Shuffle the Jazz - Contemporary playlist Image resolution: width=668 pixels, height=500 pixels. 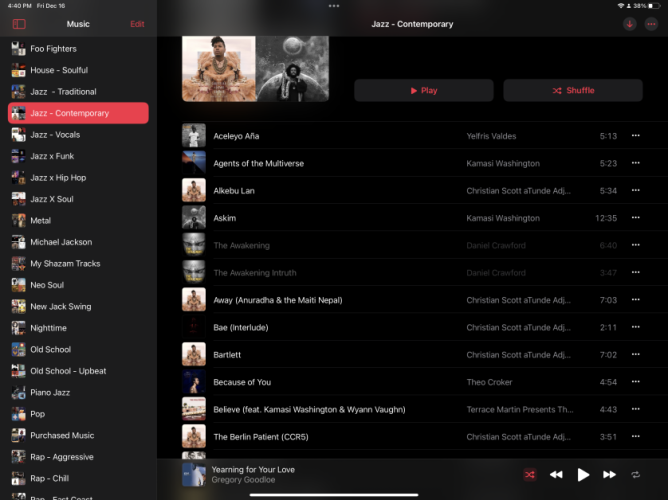click(573, 90)
